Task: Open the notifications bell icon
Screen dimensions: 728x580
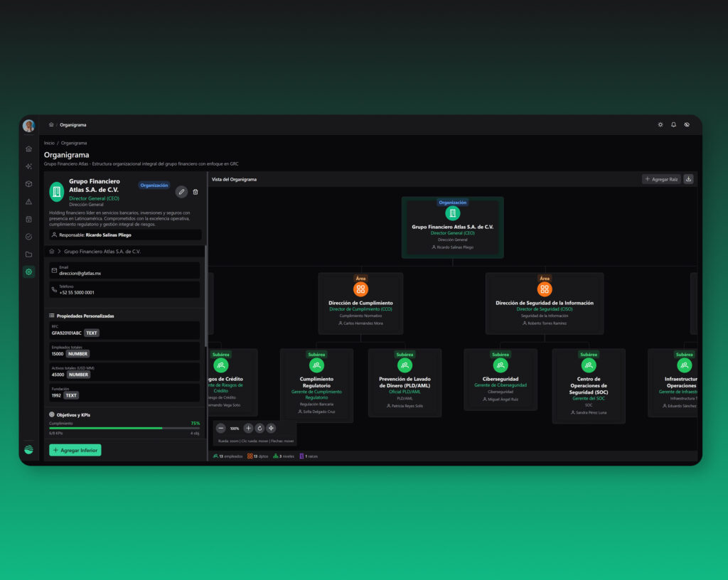Action: (x=674, y=125)
